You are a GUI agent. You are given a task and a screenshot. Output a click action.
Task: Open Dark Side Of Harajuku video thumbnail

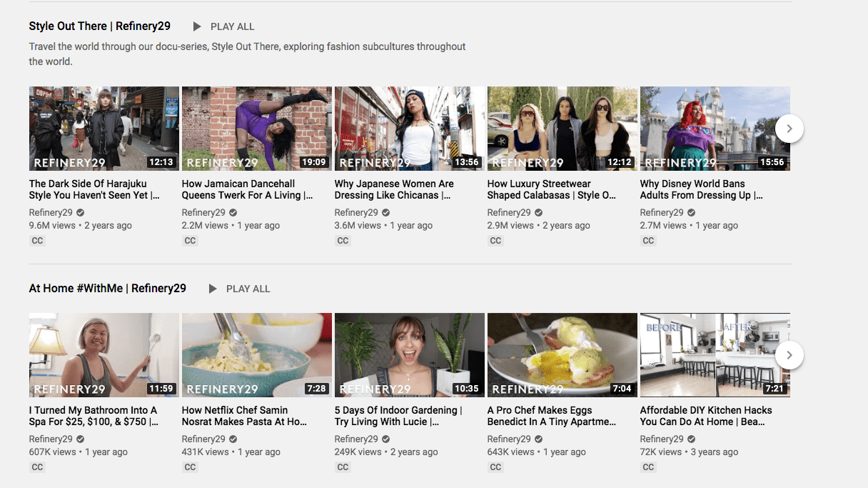click(104, 129)
